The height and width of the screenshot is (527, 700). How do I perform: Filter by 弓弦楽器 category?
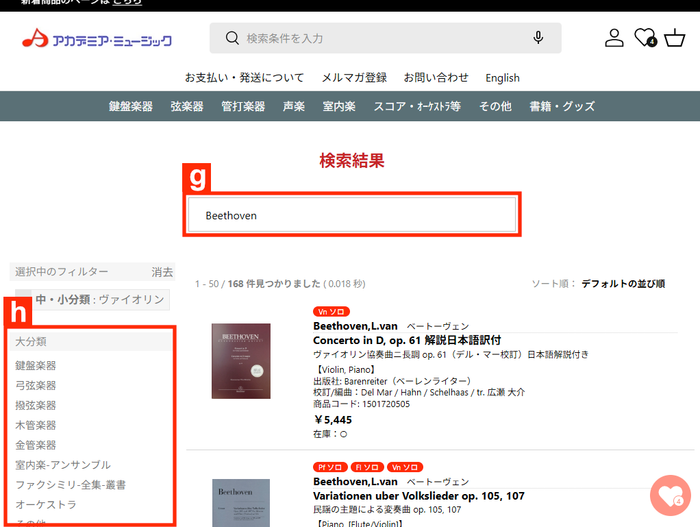click(36, 385)
